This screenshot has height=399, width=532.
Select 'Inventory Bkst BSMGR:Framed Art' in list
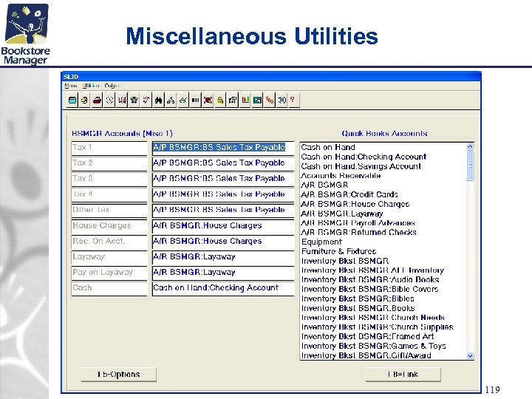(x=367, y=337)
